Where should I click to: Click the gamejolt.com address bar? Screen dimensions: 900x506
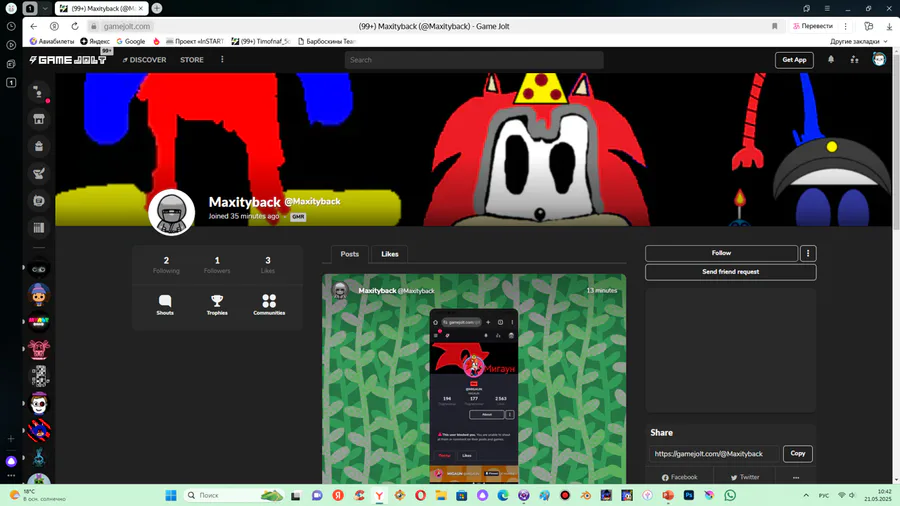click(127, 26)
